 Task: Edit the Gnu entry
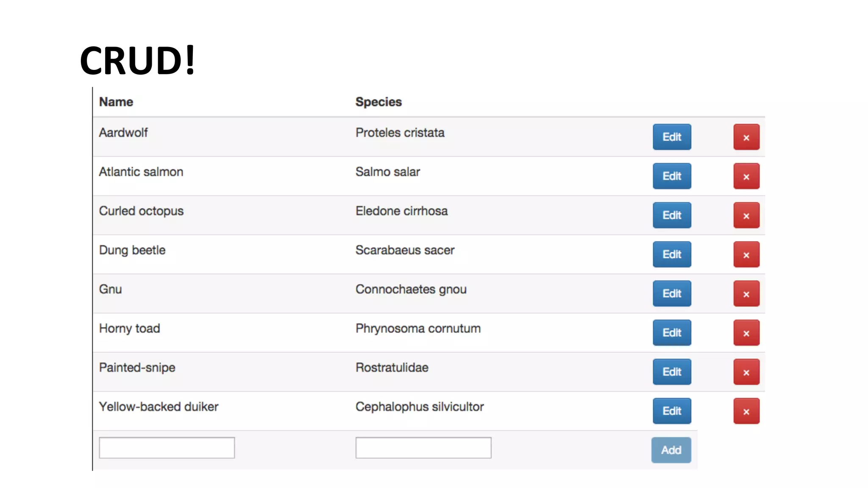(671, 294)
